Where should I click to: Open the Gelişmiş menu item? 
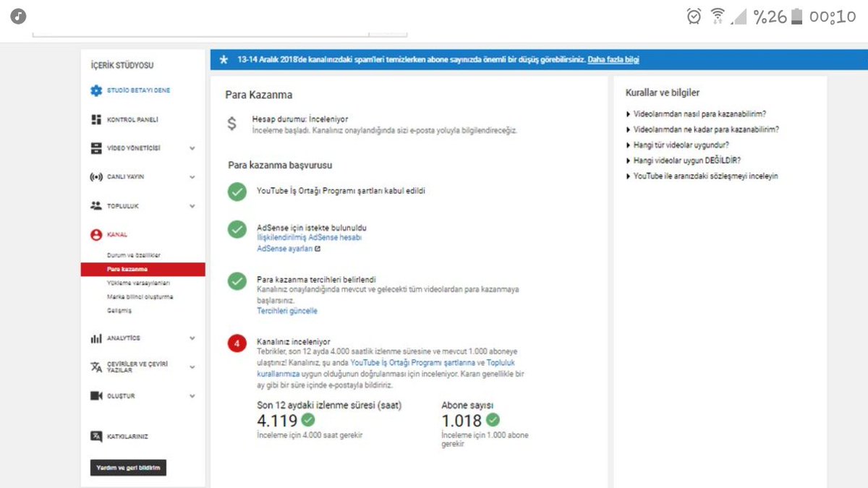tap(119, 310)
